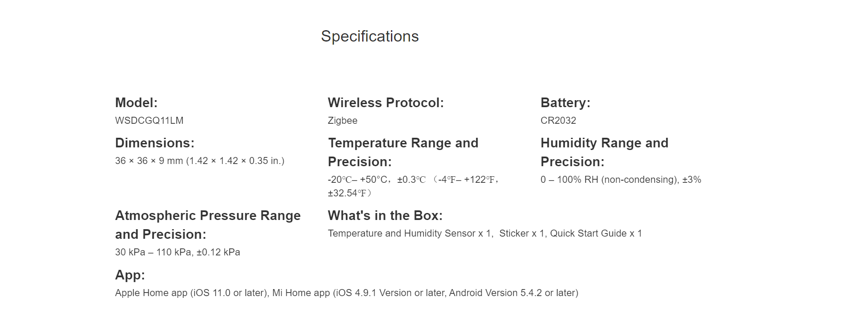The height and width of the screenshot is (335, 868).
Task: Select the 30 kPa – 110 kPa value
Action: click(x=177, y=252)
